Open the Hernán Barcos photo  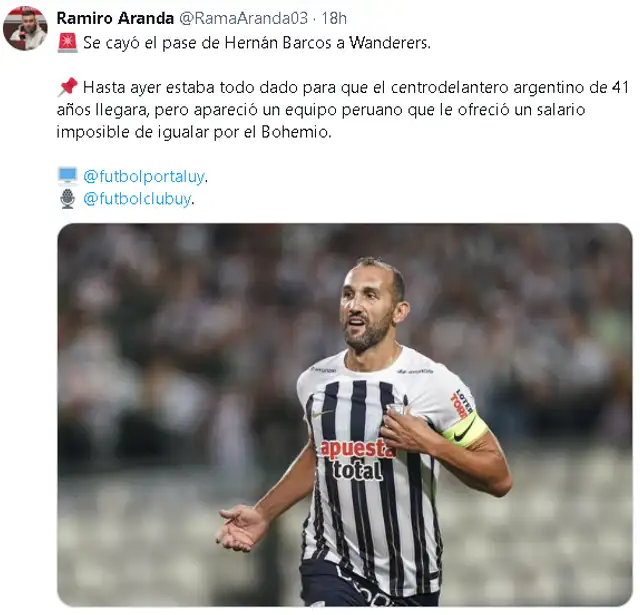(x=345, y=414)
